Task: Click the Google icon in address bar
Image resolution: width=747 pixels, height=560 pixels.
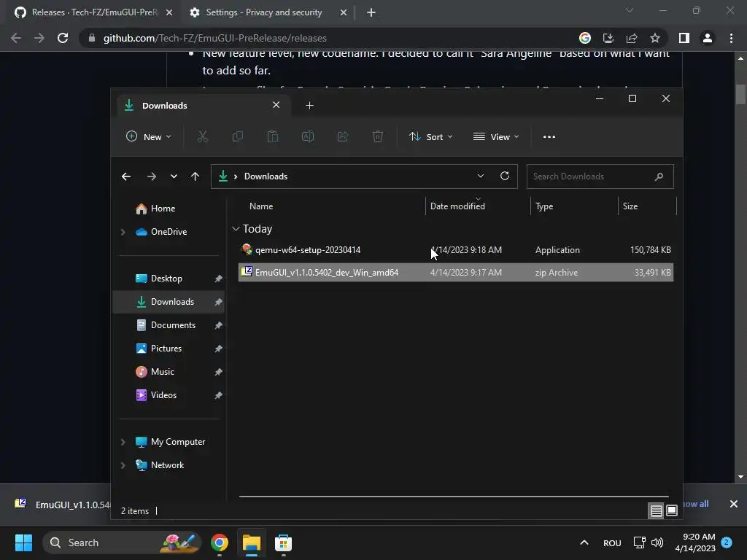Action: point(585,38)
